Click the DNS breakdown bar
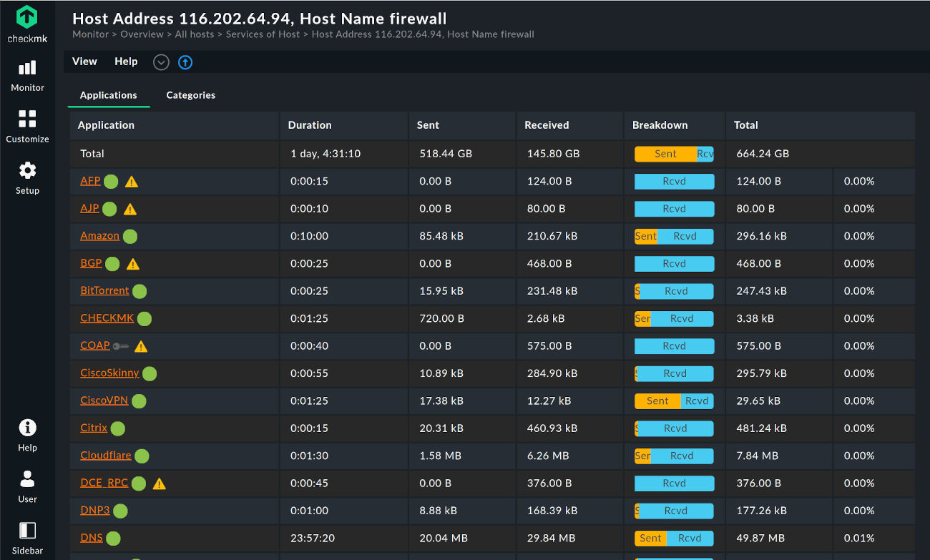The width and height of the screenshot is (930, 560). [674, 539]
